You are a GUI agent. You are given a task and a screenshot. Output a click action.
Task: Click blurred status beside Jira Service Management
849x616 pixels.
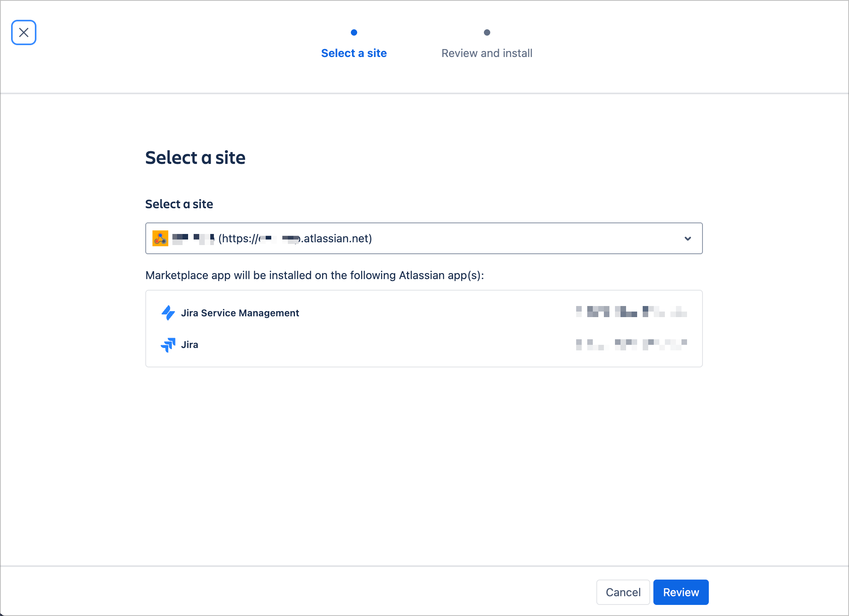click(x=631, y=312)
